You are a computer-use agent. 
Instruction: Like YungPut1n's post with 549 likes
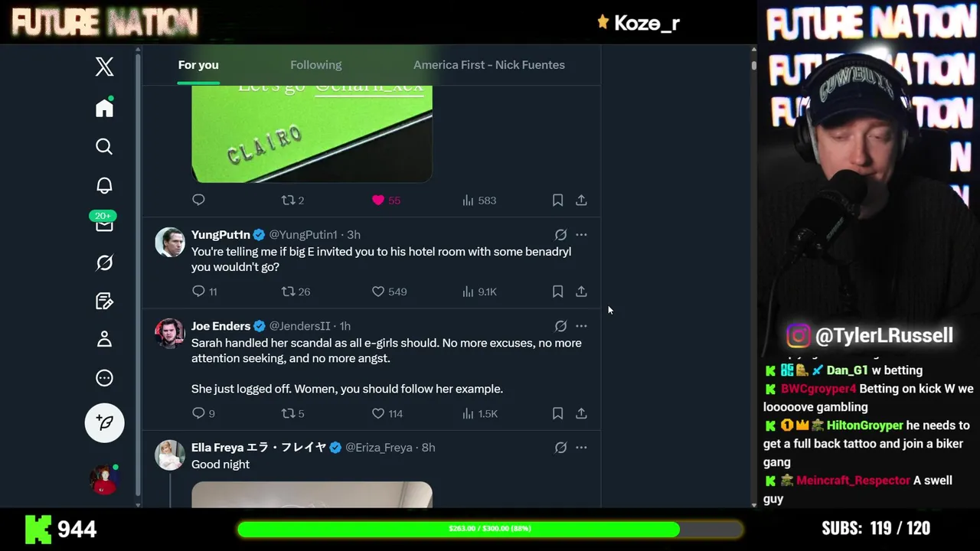click(x=378, y=292)
